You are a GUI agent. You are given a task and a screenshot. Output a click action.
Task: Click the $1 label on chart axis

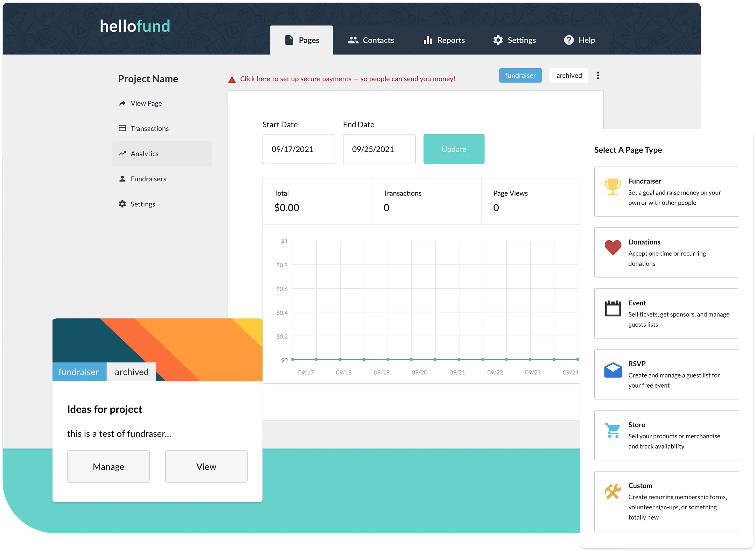tap(284, 241)
